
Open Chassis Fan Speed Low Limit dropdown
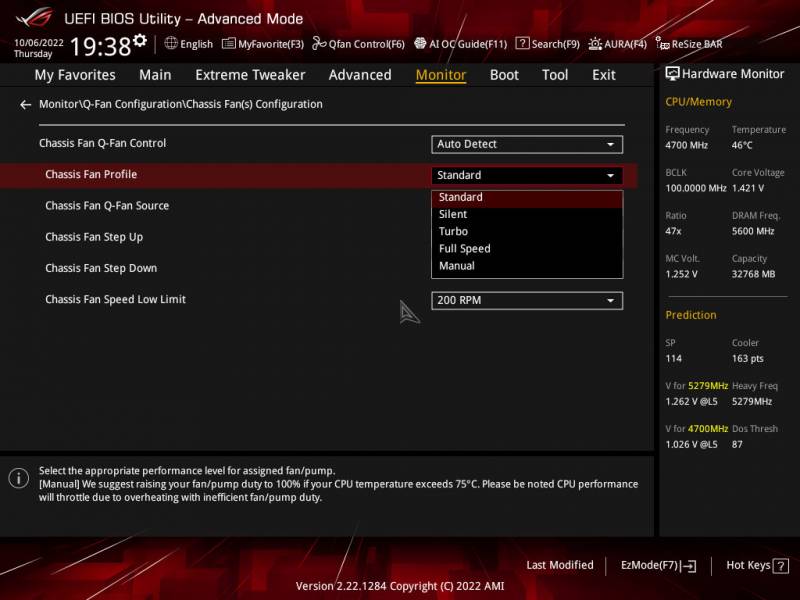[x=527, y=301]
